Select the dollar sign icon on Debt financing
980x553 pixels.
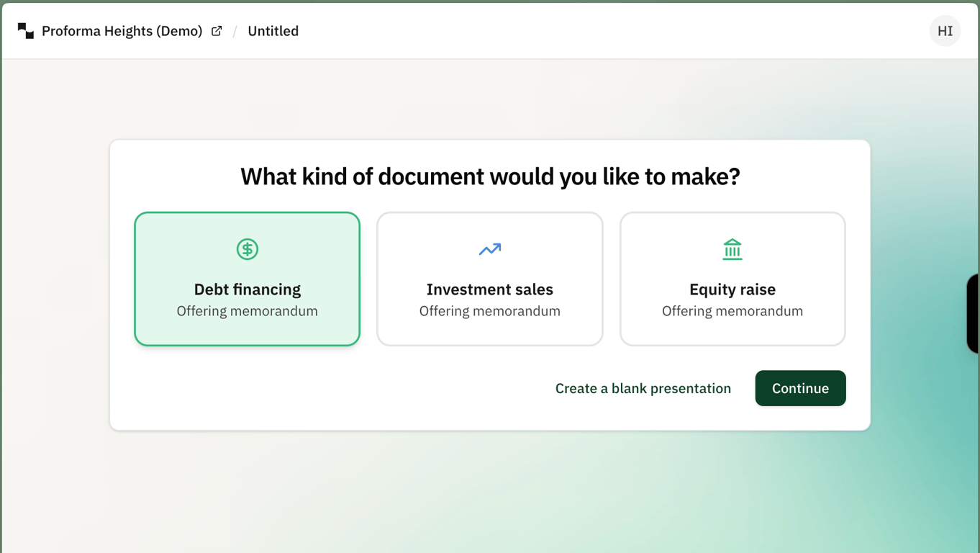(x=247, y=249)
